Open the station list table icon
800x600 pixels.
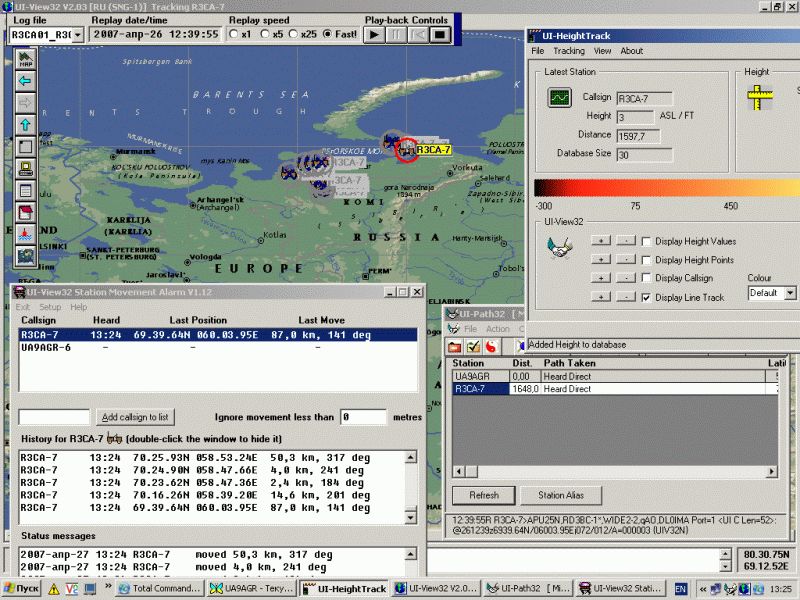click(26, 190)
